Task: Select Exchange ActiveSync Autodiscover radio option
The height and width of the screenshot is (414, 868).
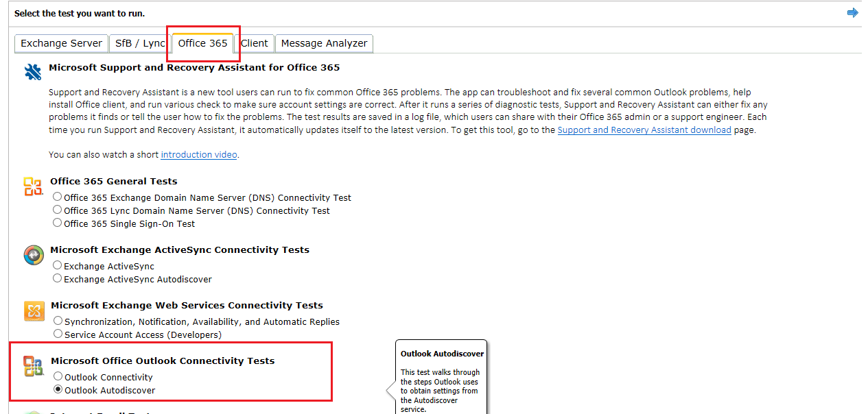Action: (58, 278)
